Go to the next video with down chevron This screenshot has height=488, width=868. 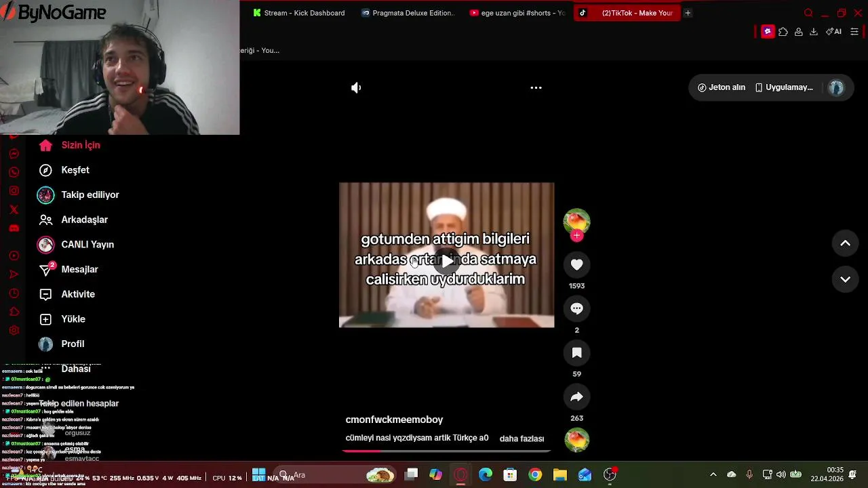845,279
